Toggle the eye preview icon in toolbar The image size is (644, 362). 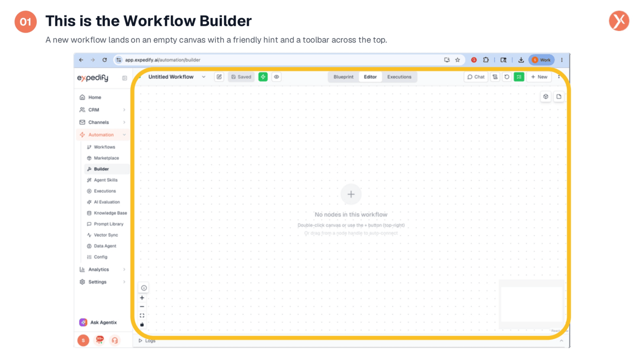click(x=277, y=77)
